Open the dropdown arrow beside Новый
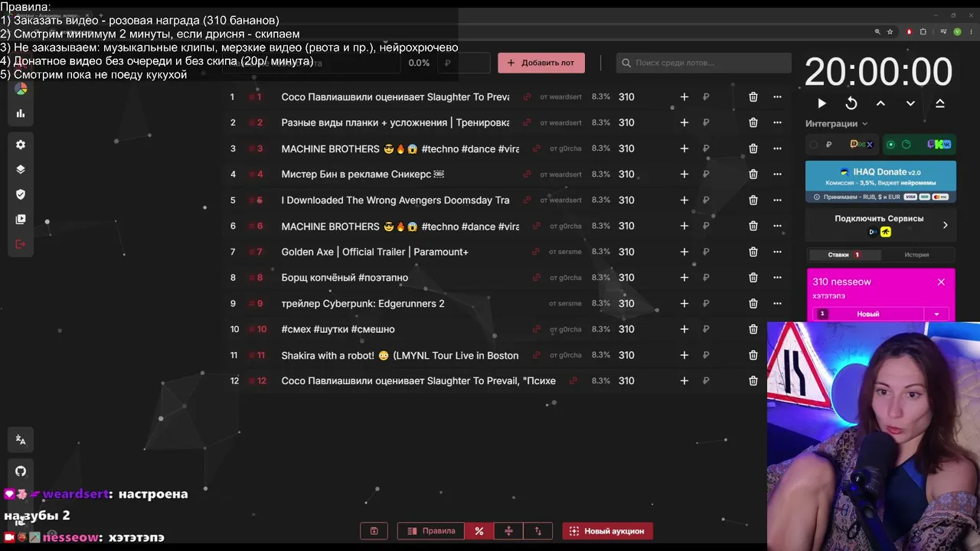This screenshot has height=551, width=980. 936,314
